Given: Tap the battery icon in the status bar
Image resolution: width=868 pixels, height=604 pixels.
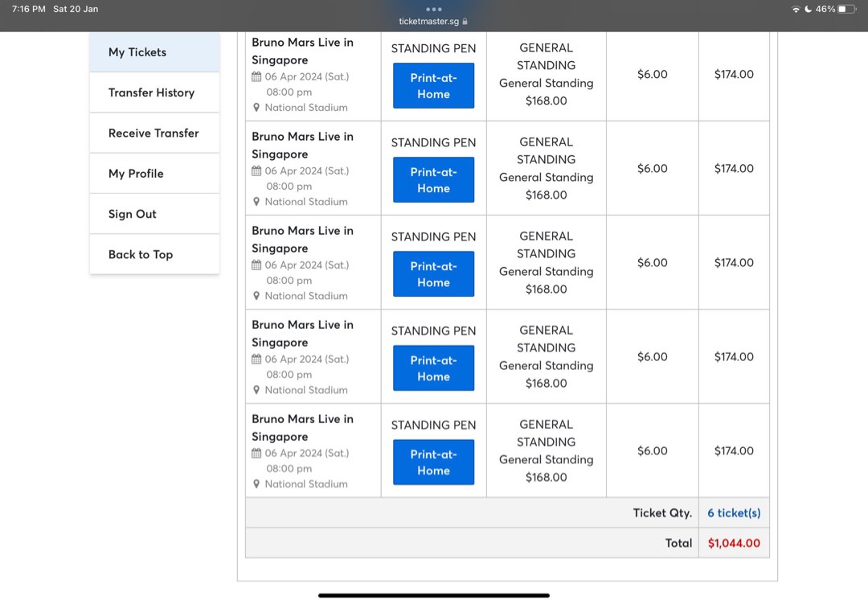Looking at the screenshot, I should pyautogui.click(x=847, y=10).
